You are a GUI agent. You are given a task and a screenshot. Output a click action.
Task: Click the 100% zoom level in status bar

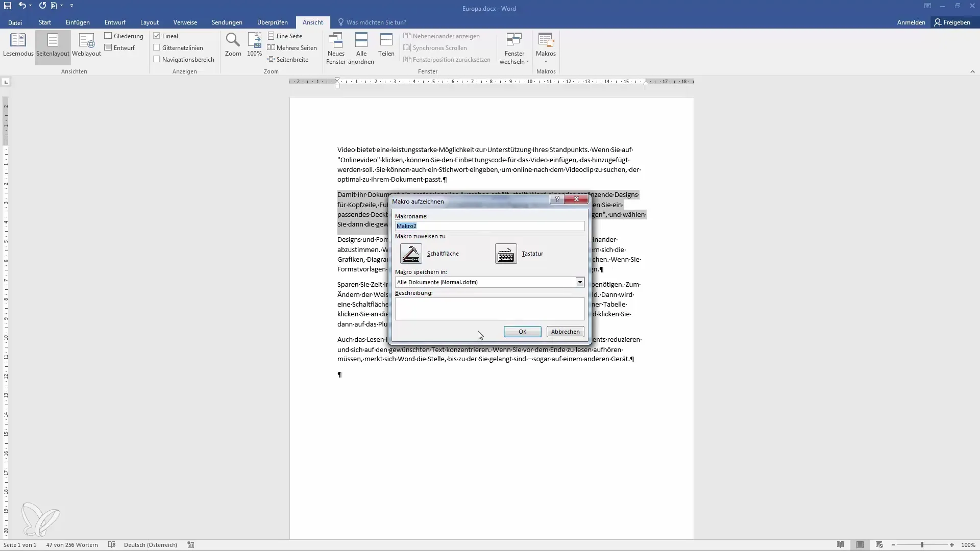point(968,545)
